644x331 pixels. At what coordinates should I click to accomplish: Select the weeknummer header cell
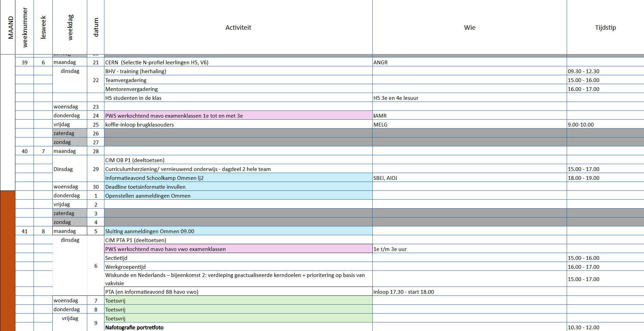pyautogui.click(x=25, y=27)
